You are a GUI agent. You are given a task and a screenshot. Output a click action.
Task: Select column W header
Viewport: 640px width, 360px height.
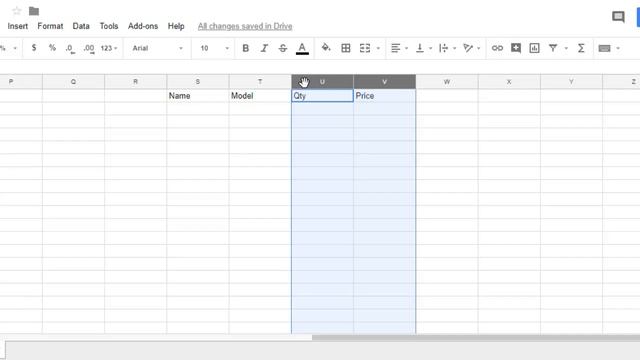(447, 82)
